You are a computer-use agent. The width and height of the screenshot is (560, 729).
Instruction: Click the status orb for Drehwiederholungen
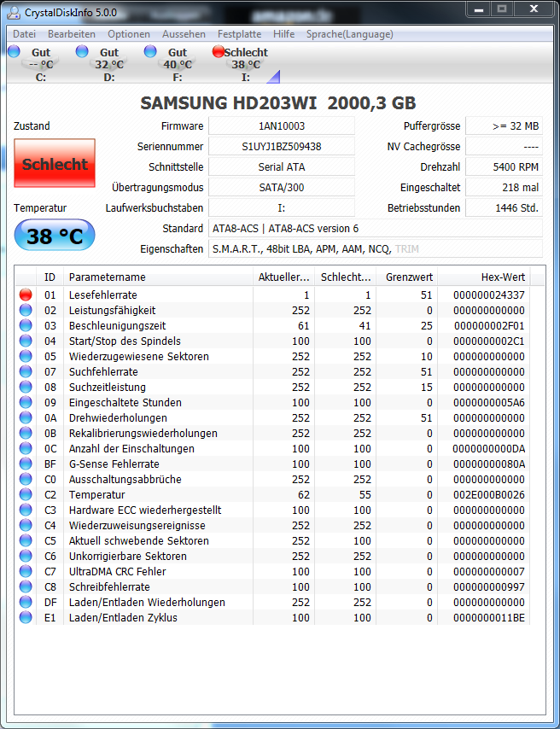26,417
